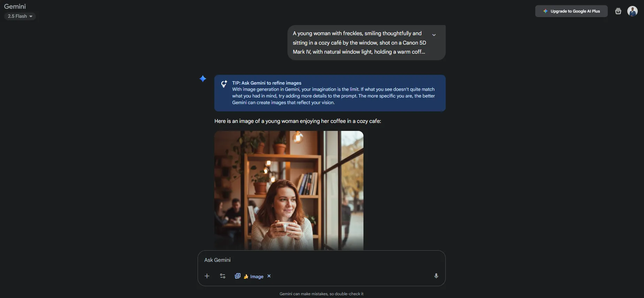Deselect the Image tool with the X
Image resolution: width=644 pixels, height=298 pixels.
269,276
